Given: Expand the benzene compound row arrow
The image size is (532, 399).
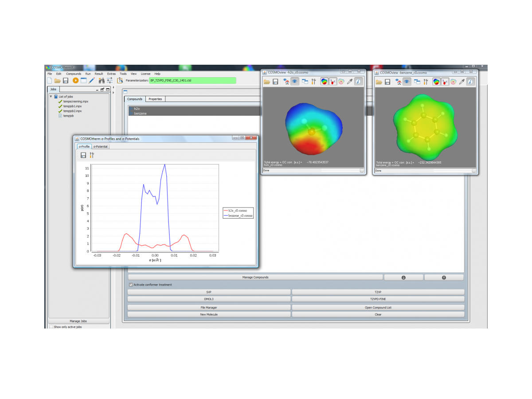Looking at the screenshot, I should [x=131, y=113].
